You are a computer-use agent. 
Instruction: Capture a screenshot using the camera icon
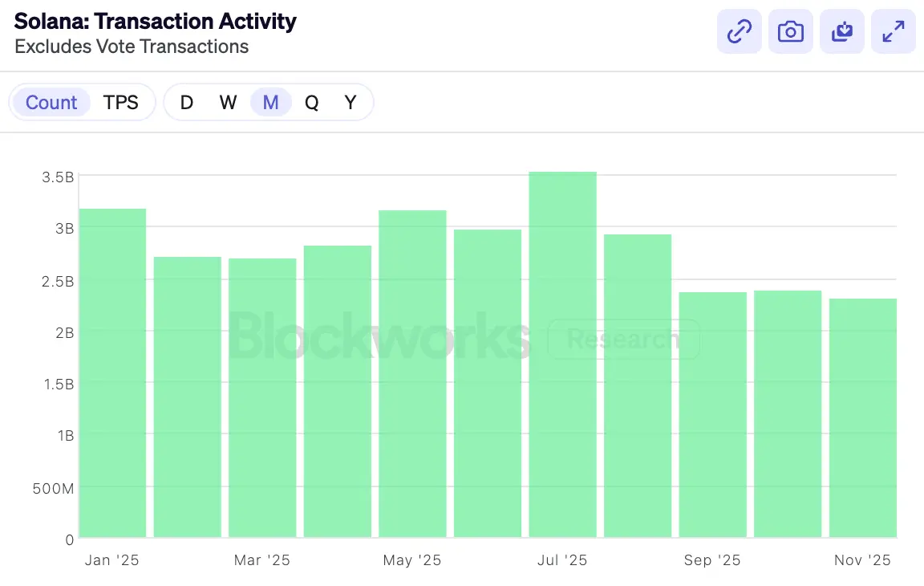click(x=790, y=31)
